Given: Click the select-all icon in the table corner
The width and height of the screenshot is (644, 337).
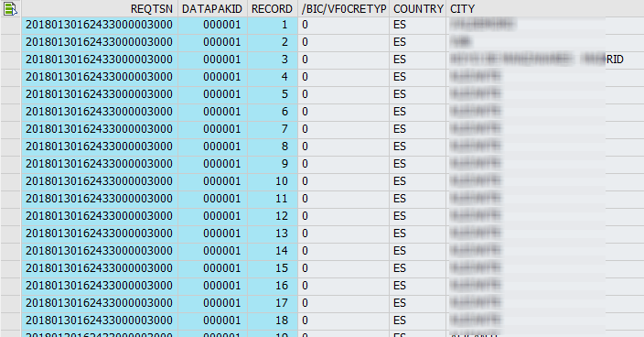Looking at the screenshot, I should pos(10,8).
